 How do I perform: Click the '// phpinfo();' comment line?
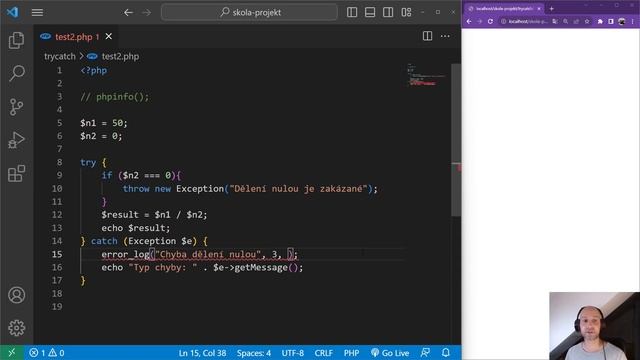tap(115, 97)
